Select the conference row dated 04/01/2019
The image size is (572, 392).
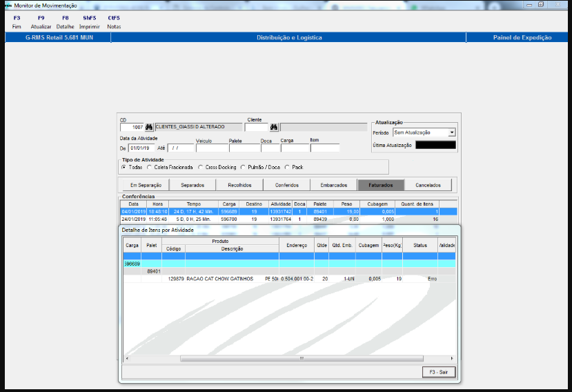288,212
